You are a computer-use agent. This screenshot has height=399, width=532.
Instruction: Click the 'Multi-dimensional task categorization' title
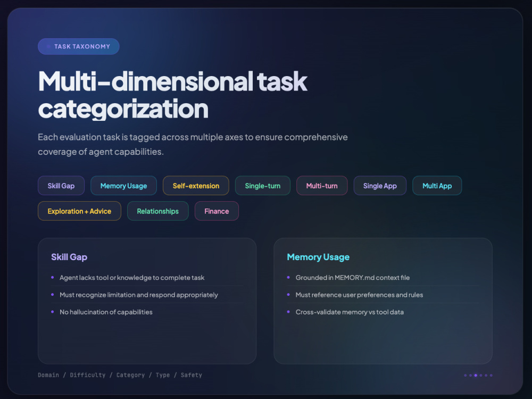coord(173,95)
